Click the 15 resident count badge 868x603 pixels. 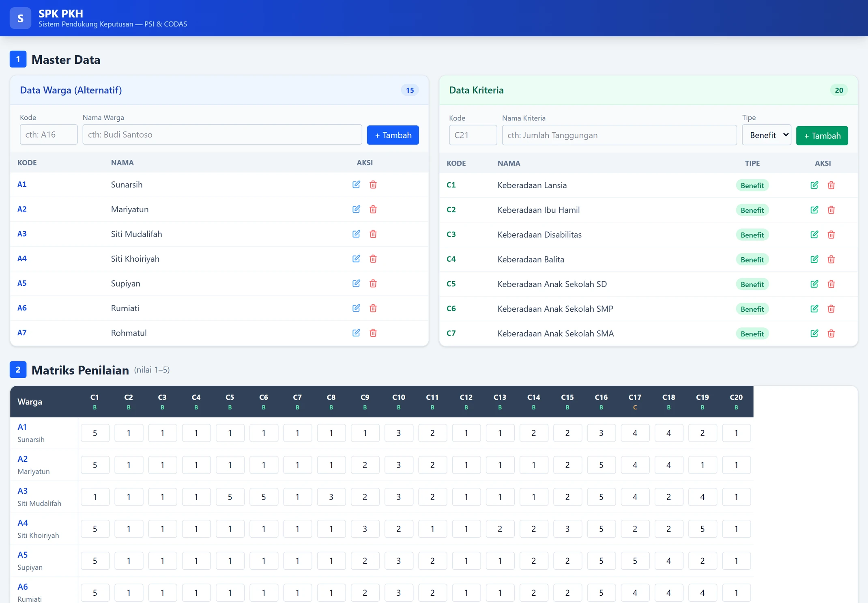(410, 90)
